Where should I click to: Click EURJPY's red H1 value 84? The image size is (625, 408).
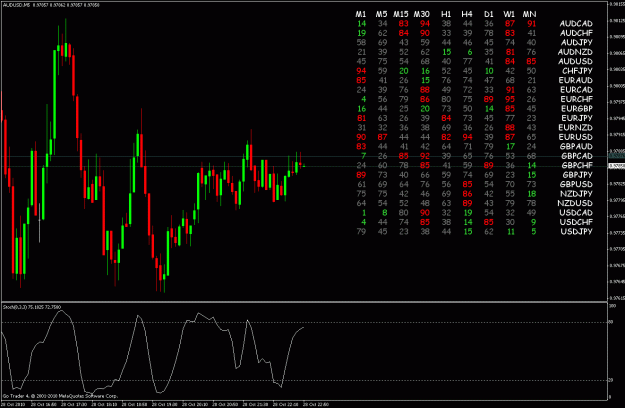[446, 118]
